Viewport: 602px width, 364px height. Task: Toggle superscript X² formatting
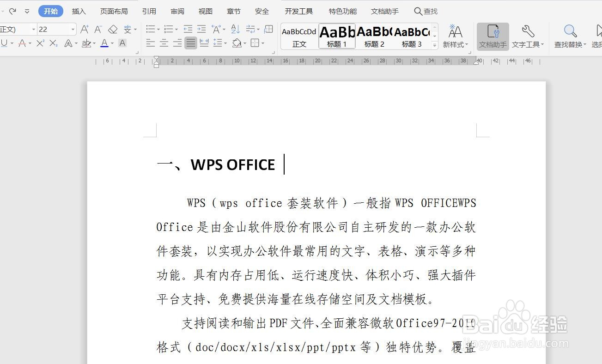pyautogui.click(x=40, y=43)
